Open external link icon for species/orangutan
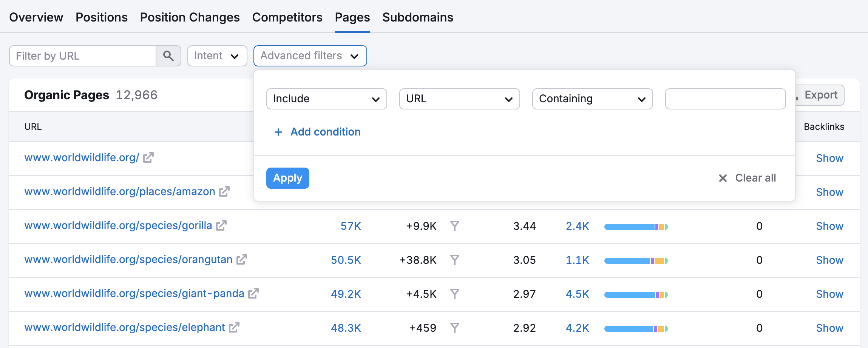 click(242, 259)
